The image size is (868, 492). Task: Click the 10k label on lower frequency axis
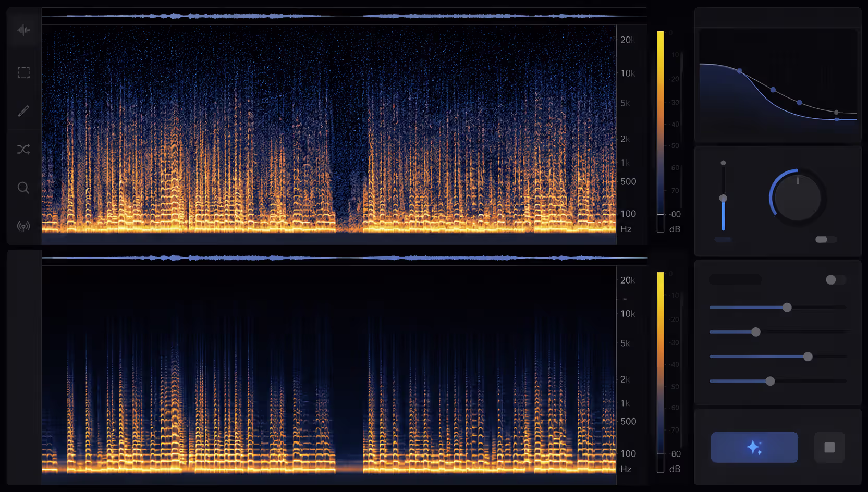click(x=628, y=314)
